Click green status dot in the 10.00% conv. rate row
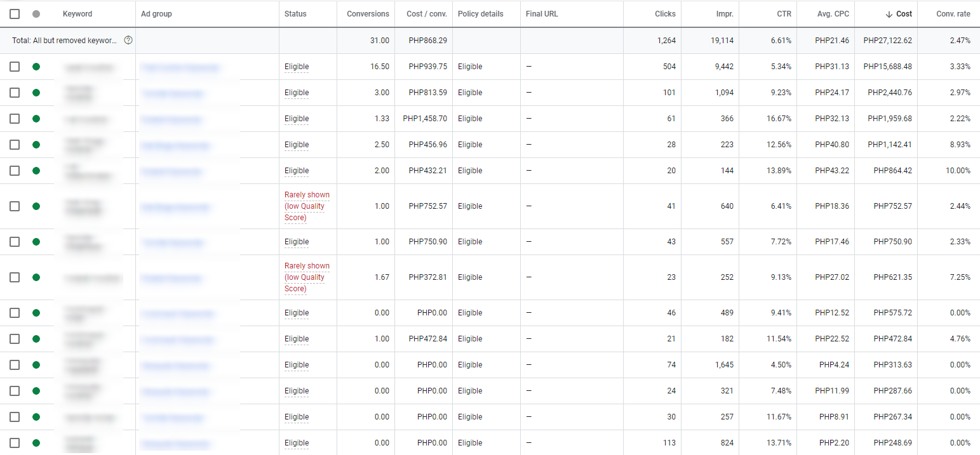This screenshot has width=980, height=455. coord(36,171)
